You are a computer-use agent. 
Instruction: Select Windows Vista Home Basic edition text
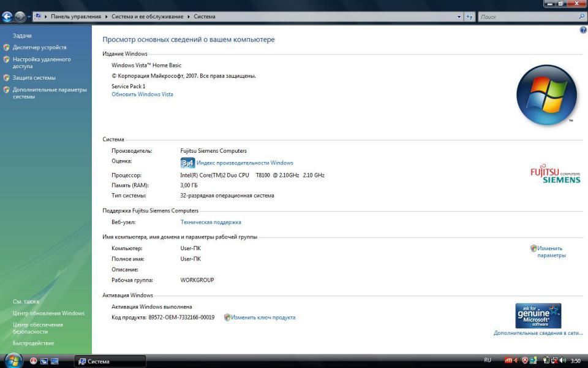pyautogui.click(x=146, y=66)
